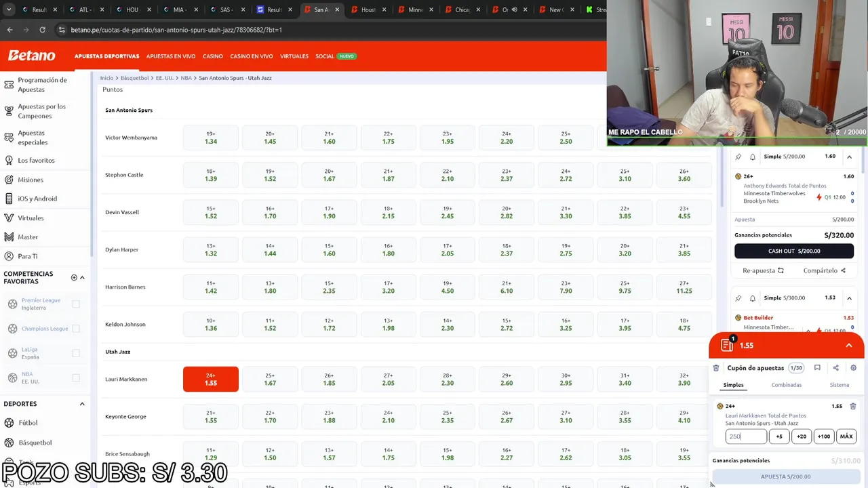Screen dimensions: 868x488
Task: Add a favorite competition with plus icon
Action: coord(74,277)
